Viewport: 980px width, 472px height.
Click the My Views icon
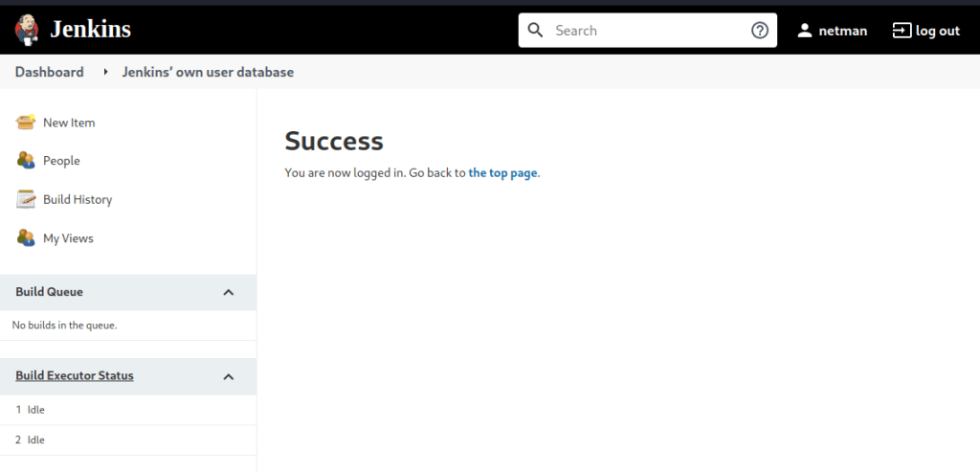click(x=26, y=237)
